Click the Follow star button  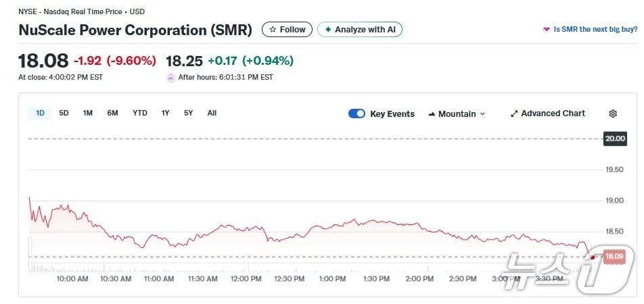click(x=287, y=30)
